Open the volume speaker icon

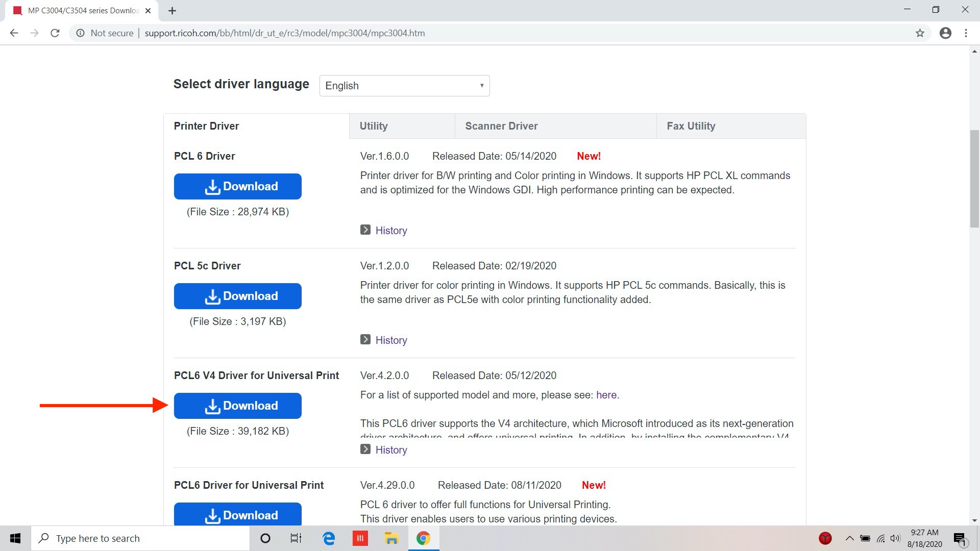[x=895, y=538]
